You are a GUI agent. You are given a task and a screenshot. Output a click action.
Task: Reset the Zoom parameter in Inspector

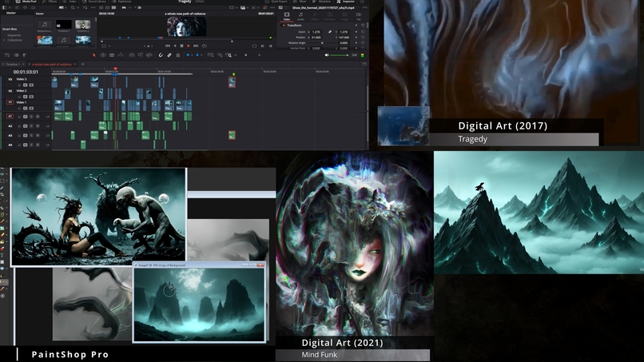[x=363, y=32]
